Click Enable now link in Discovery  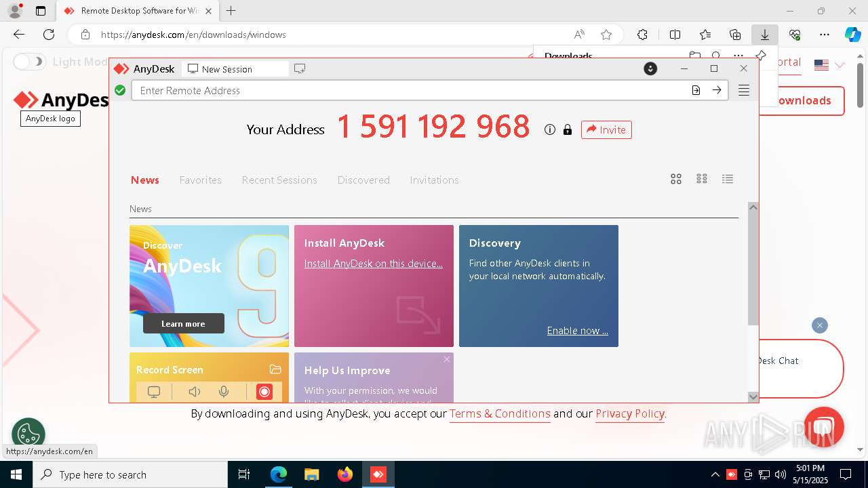pos(578,330)
